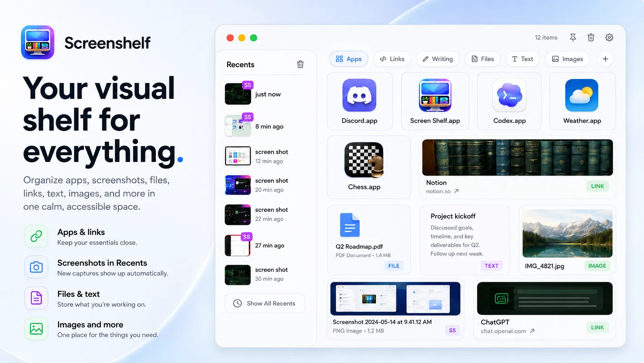This screenshot has width=644, height=363.
Task: Click the Apps & links feature icon
Action: pos(36,236)
